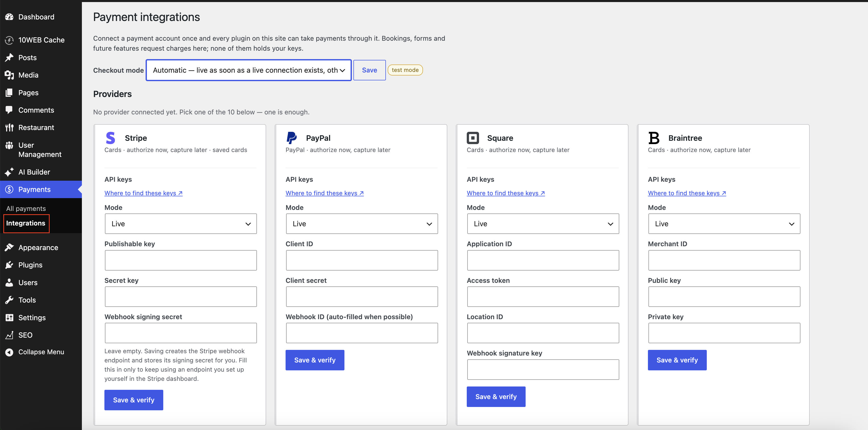The width and height of the screenshot is (868, 430).
Task: Click the Braintree logo icon
Action: coord(654,138)
